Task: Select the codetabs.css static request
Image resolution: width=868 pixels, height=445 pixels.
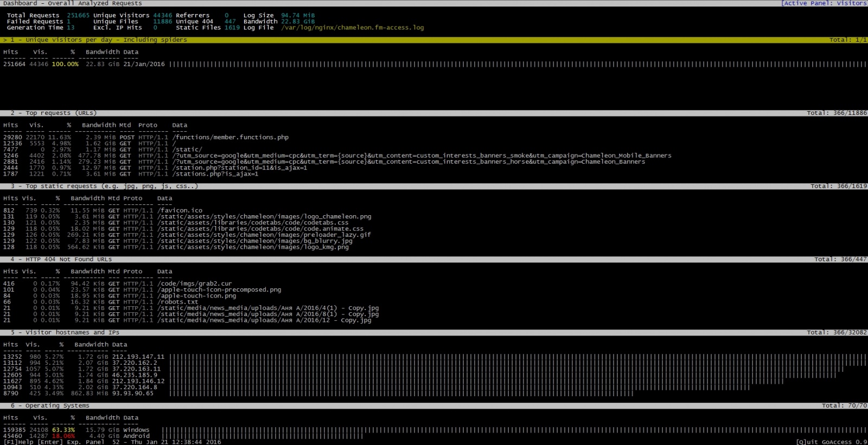Action: [x=253, y=223]
